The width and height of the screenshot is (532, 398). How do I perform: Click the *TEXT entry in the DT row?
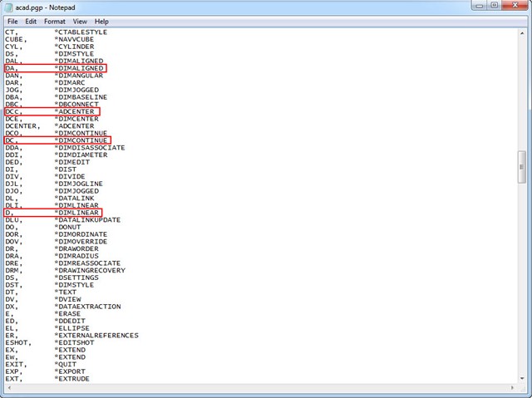(x=65, y=292)
